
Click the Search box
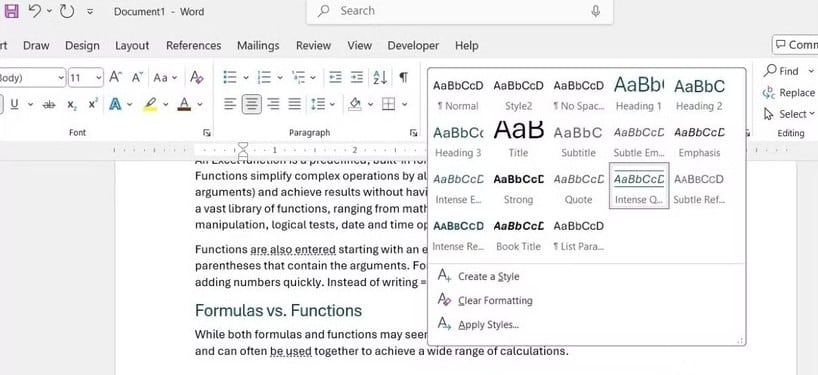click(460, 11)
